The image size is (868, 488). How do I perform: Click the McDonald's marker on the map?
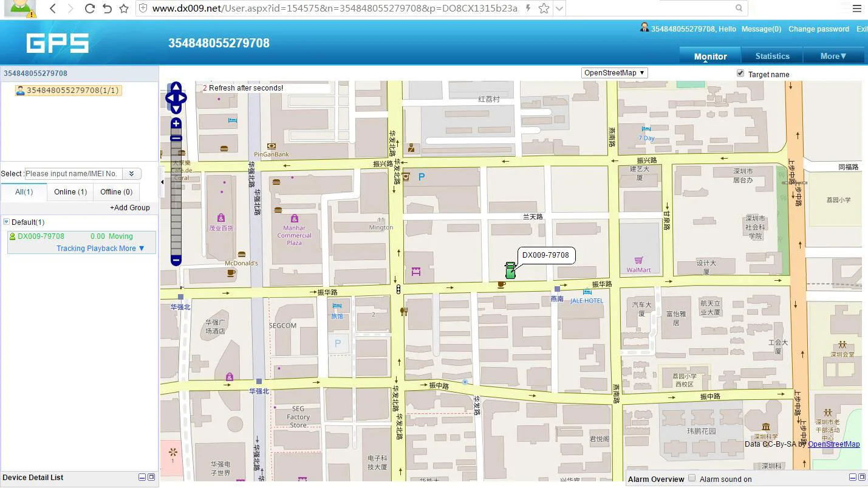[x=242, y=254]
